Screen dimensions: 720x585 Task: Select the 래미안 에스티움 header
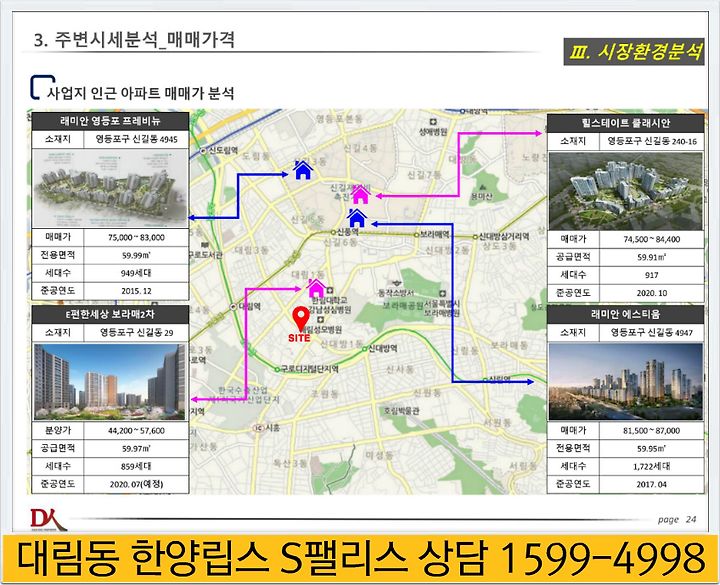625,315
